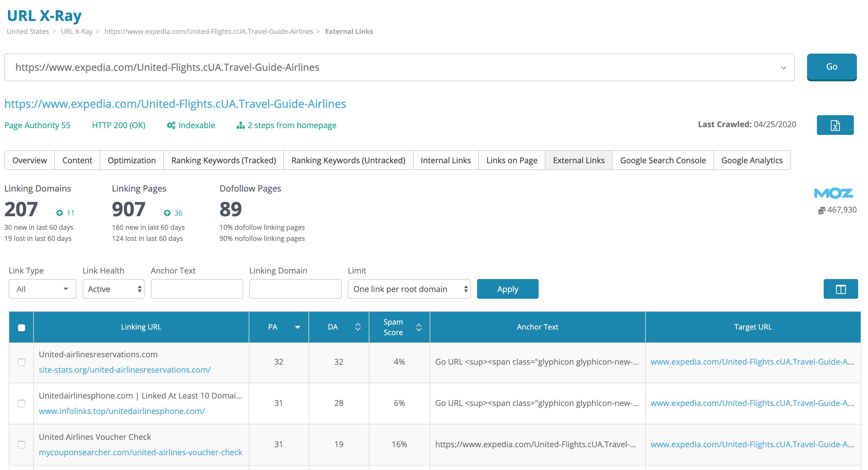Click the Anchor Text input field
The image size is (868, 470).
tap(196, 288)
